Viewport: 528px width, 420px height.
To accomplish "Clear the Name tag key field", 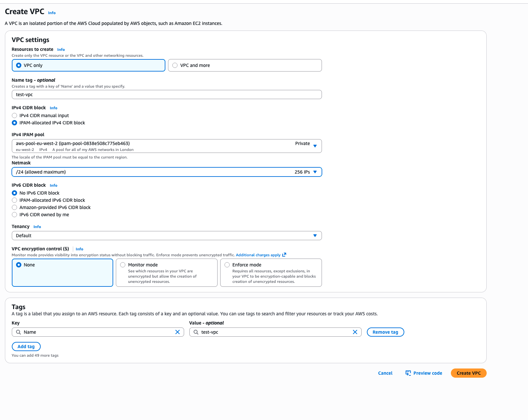I will click(178, 332).
